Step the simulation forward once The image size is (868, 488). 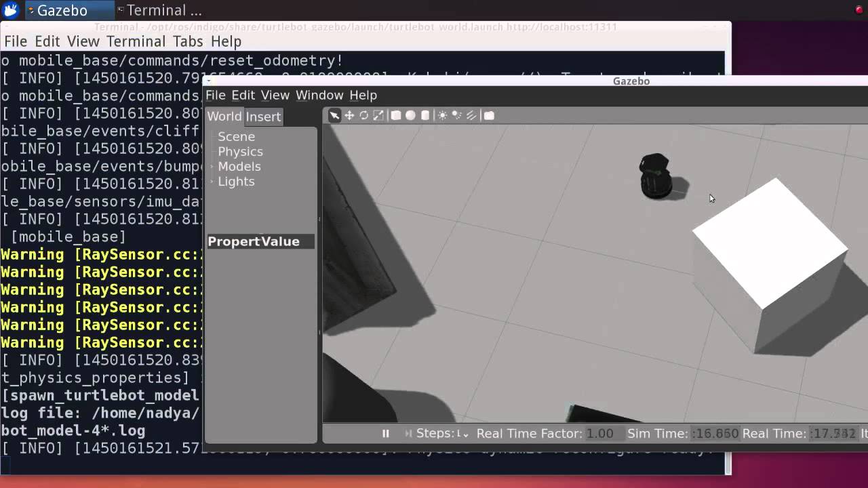click(x=408, y=434)
